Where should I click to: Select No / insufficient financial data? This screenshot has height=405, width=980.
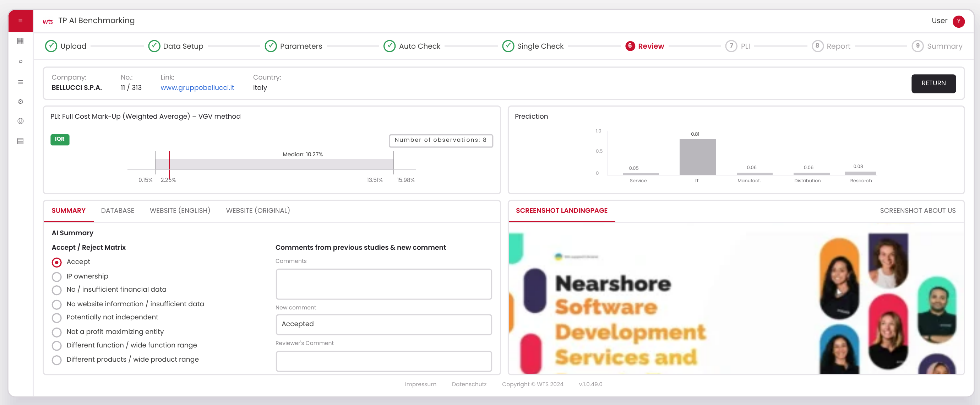point(57,290)
